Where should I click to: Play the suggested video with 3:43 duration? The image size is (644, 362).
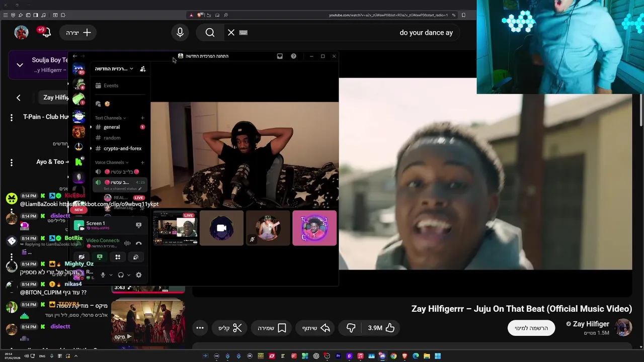(148, 289)
